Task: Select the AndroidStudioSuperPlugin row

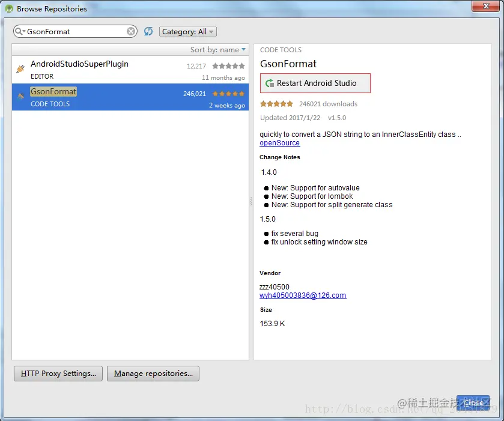Action: pyautogui.click(x=130, y=70)
